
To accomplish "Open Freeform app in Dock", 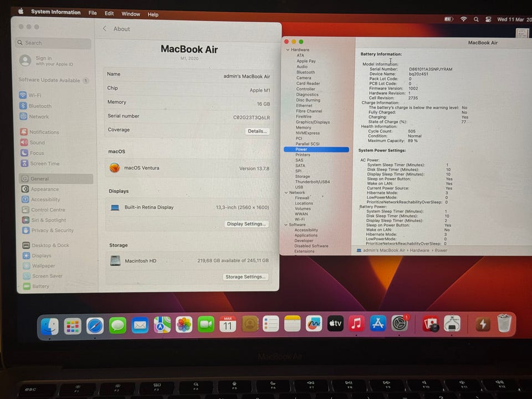I will 314,324.
